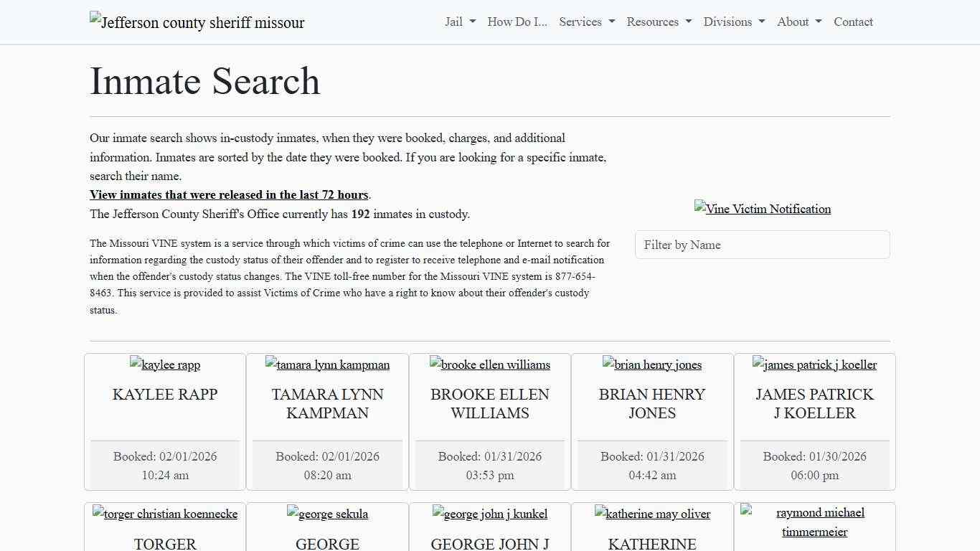Click the tamara lynn kampman photo thumbnail

click(x=327, y=364)
